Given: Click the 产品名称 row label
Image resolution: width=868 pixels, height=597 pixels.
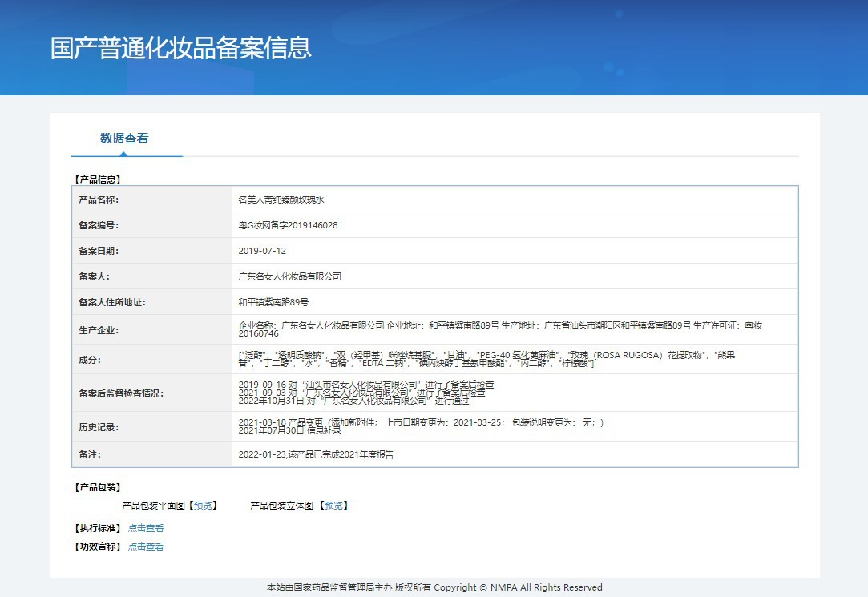Looking at the screenshot, I should 99,200.
